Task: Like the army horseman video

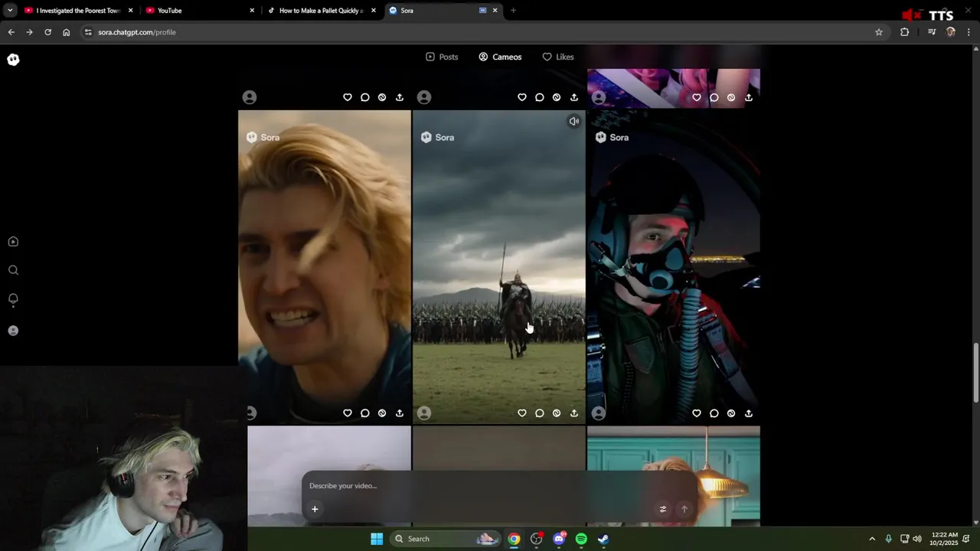Action: point(522,413)
